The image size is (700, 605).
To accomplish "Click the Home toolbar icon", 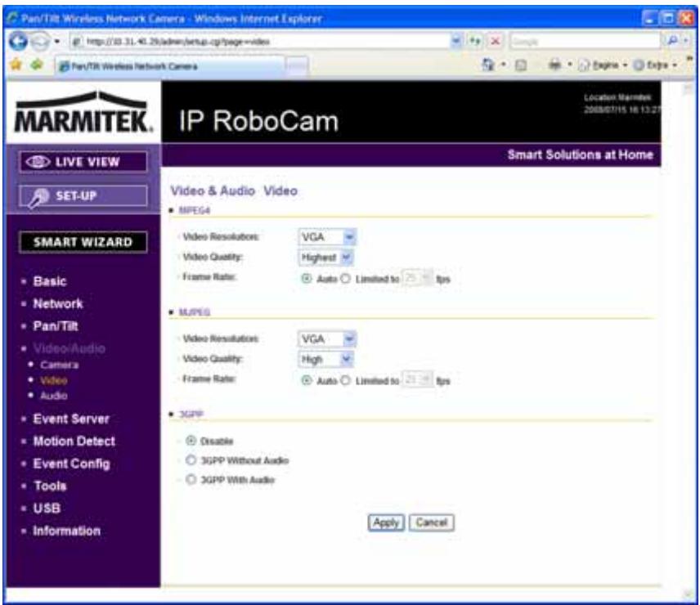I will 488,65.
